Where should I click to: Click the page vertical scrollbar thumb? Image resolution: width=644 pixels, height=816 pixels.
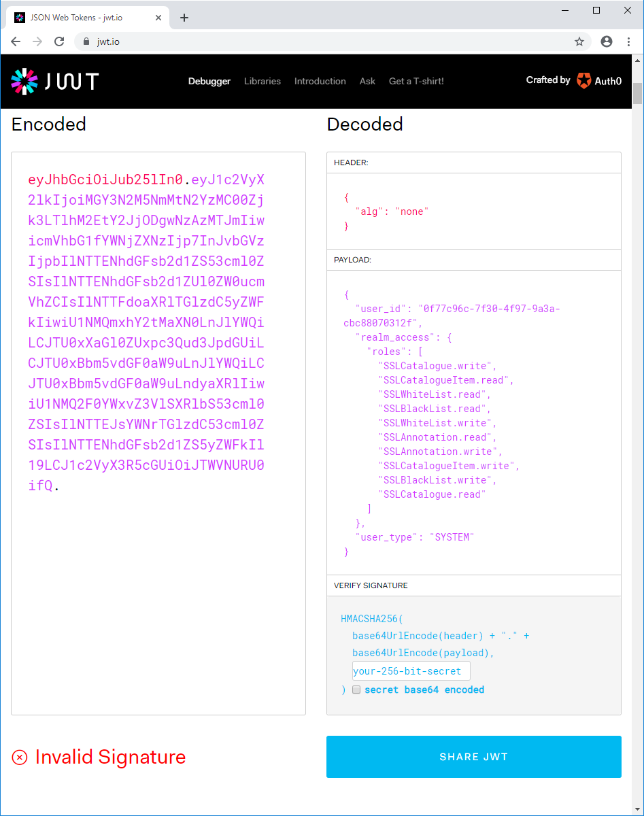[x=637, y=94]
